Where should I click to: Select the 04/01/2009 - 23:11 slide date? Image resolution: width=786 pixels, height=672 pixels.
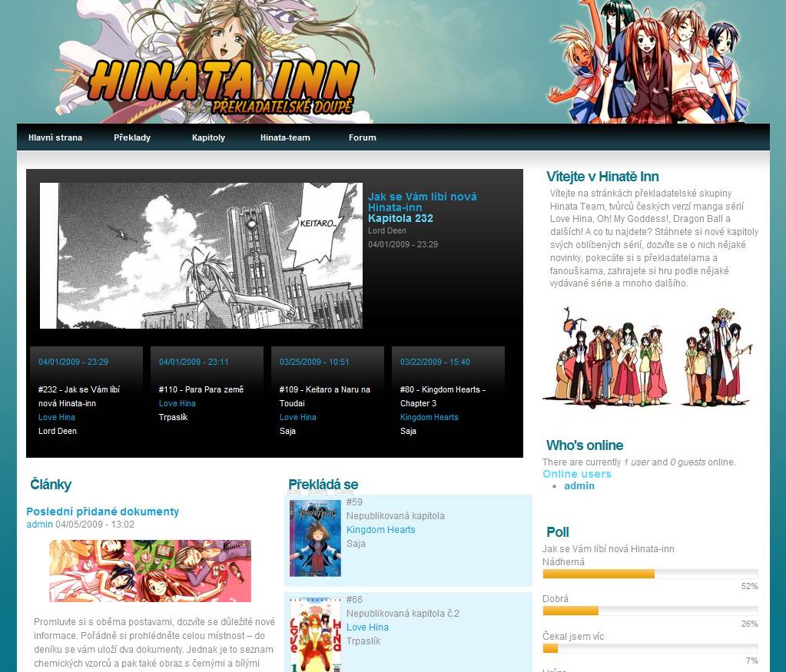pos(194,362)
